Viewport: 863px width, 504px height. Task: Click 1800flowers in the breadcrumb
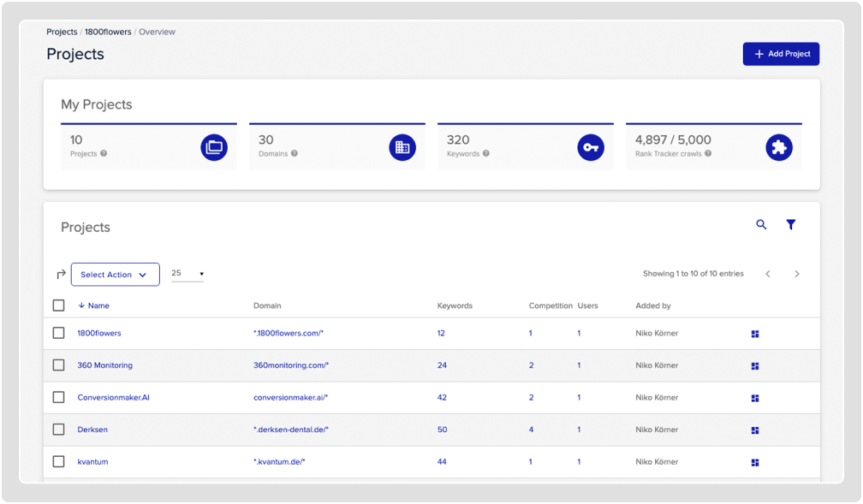108,32
